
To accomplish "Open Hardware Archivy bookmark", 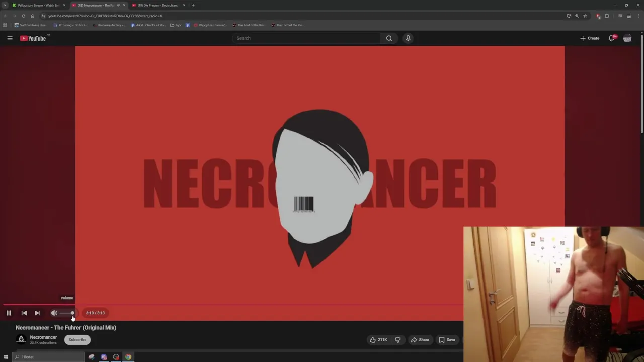I will [109, 25].
